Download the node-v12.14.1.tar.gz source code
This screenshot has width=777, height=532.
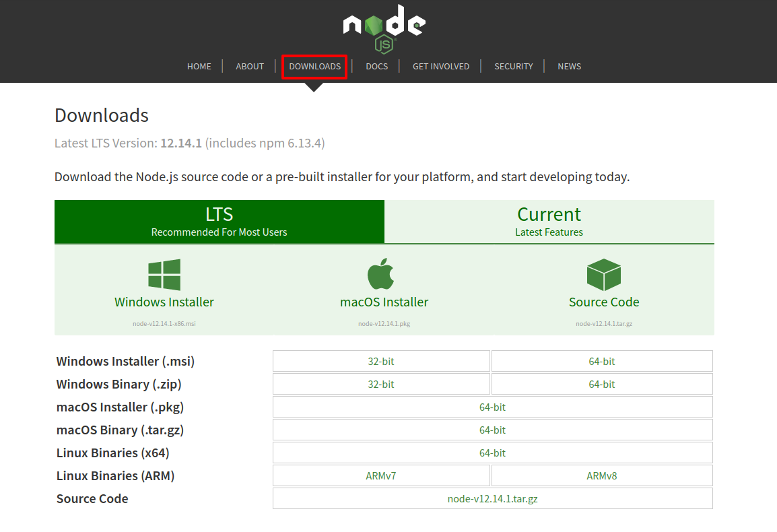(492, 498)
